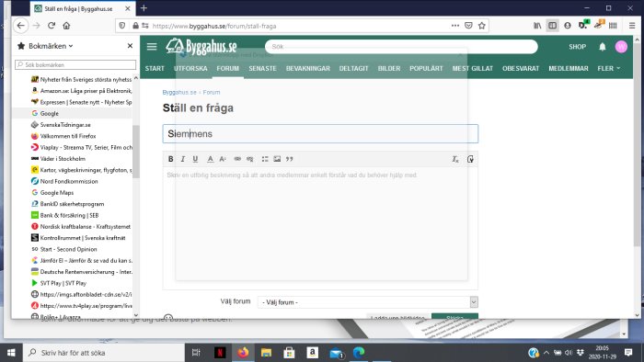Expand the FLER dropdown menu
Viewport: 644px width, 362px height.
pos(609,69)
